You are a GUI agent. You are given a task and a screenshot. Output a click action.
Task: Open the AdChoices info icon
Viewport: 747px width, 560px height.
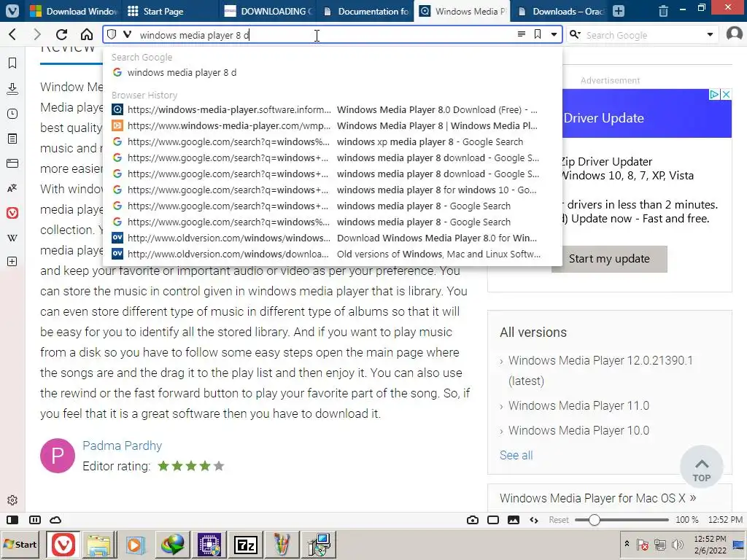[715, 94]
